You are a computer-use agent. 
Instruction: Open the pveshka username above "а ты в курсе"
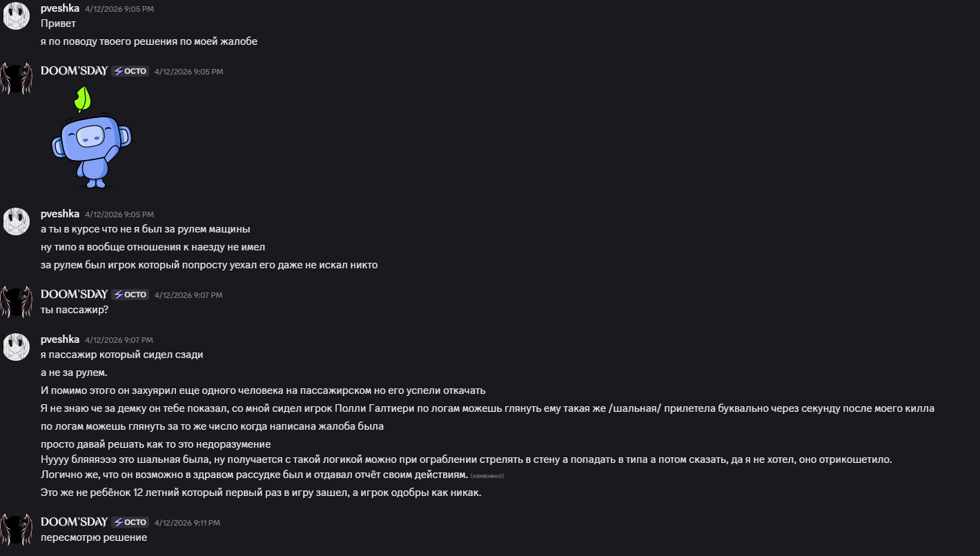[60, 214]
